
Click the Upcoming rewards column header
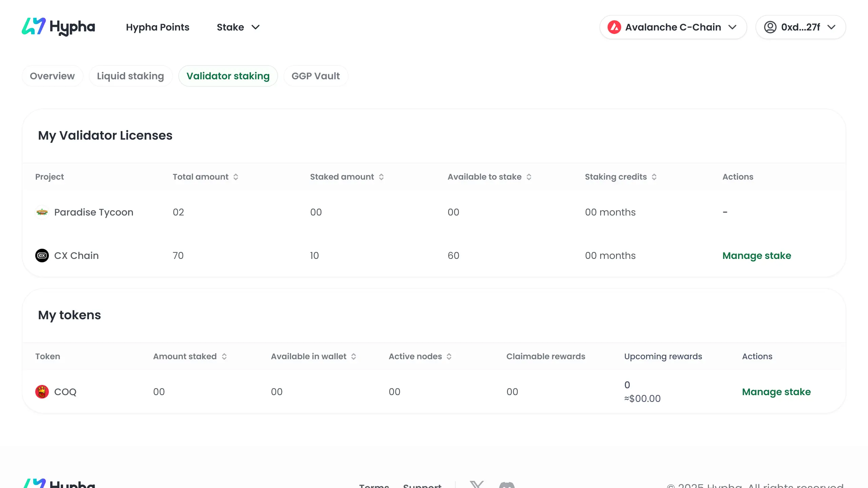pyautogui.click(x=663, y=357)
